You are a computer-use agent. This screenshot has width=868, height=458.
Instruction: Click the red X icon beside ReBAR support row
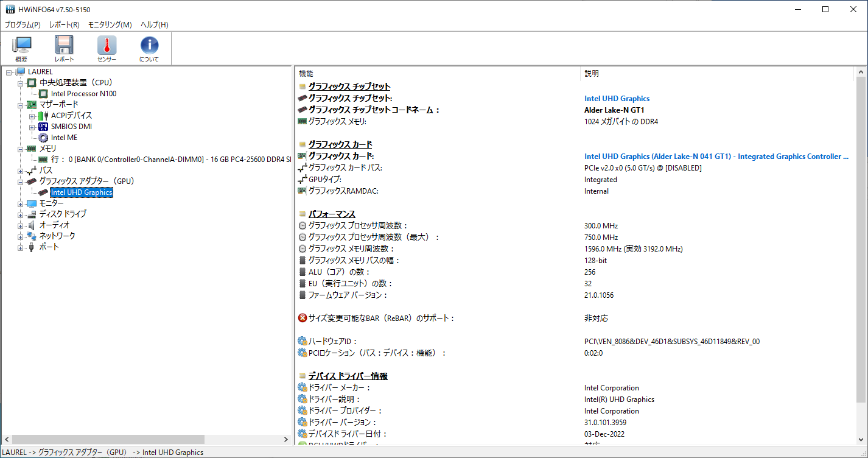(303, 318)
